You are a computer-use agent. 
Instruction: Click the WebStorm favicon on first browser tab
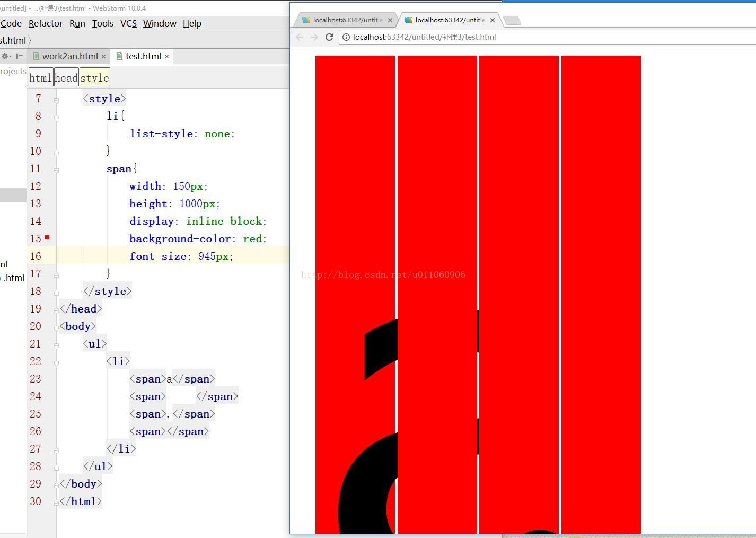306,20
